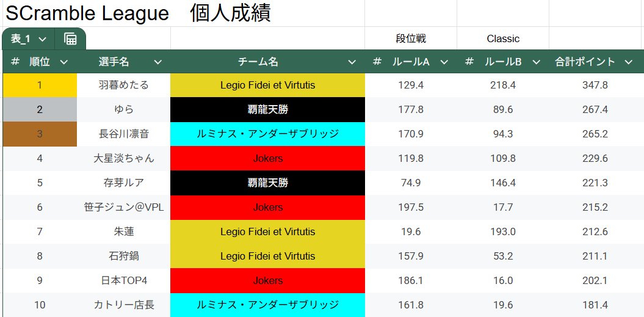Select player name 存芽ルア
The image size is (644, 317).
tap(124, 183)
